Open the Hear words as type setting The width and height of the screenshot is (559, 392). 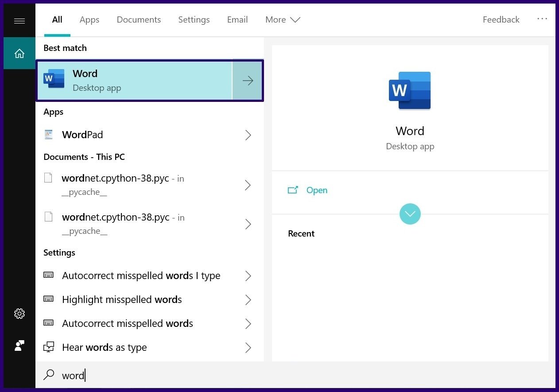point(104,348)
